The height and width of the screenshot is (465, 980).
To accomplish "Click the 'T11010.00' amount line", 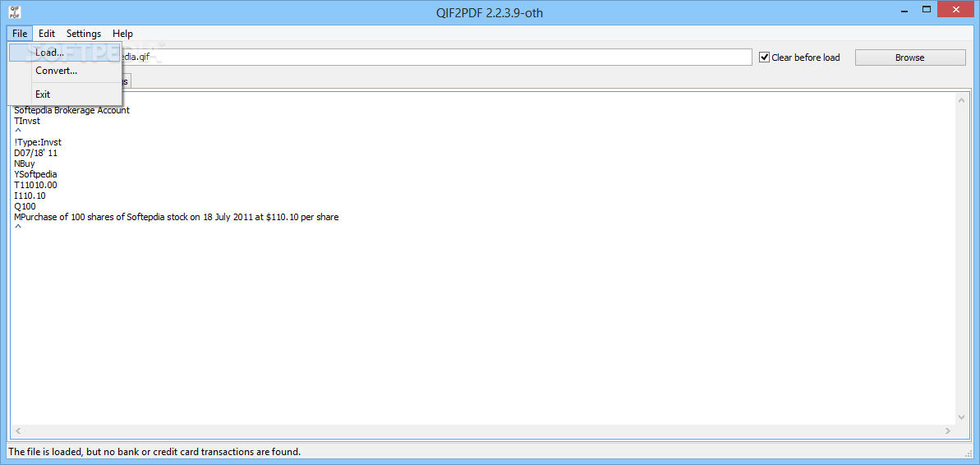I will [x=35, y=185].
